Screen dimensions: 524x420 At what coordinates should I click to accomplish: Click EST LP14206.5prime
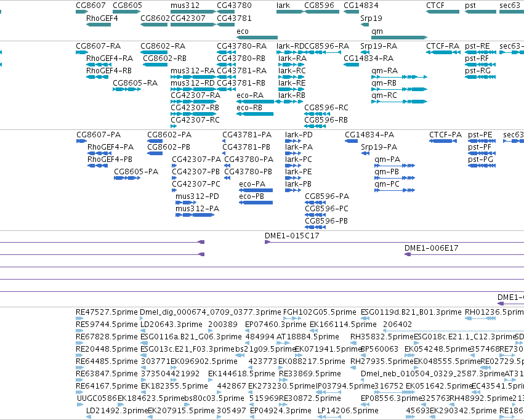[329, 417]
